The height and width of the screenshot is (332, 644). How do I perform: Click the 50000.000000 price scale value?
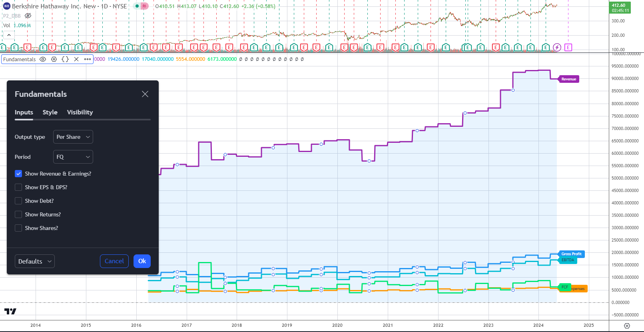point(625,178)
